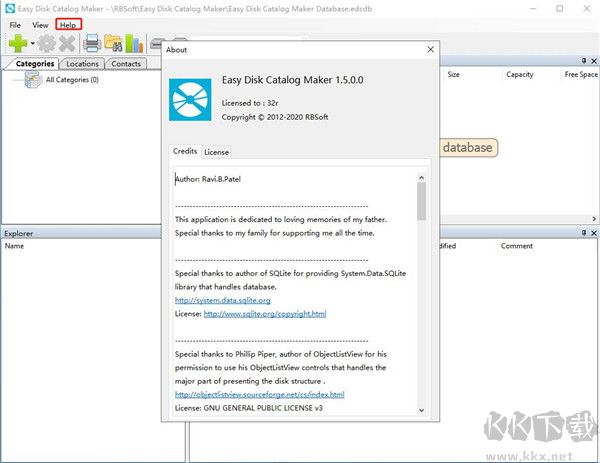Click the green plus Add disk icon

click(18, 43)
